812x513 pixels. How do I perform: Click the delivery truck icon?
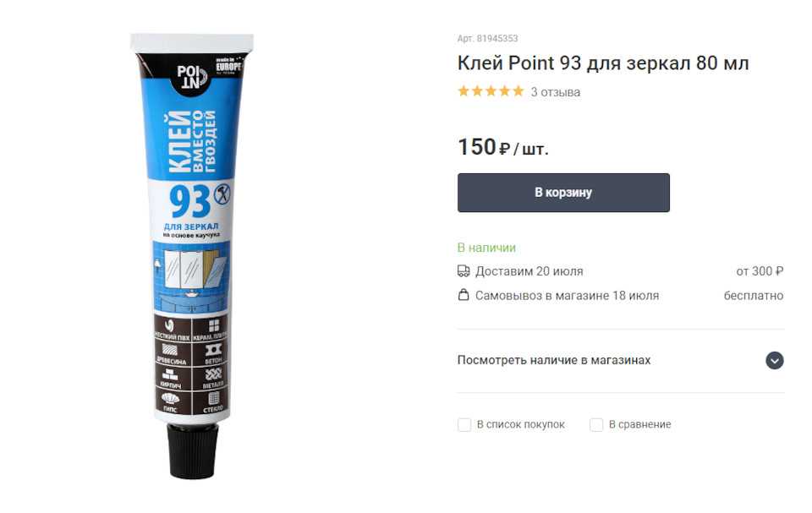(464, 271)
